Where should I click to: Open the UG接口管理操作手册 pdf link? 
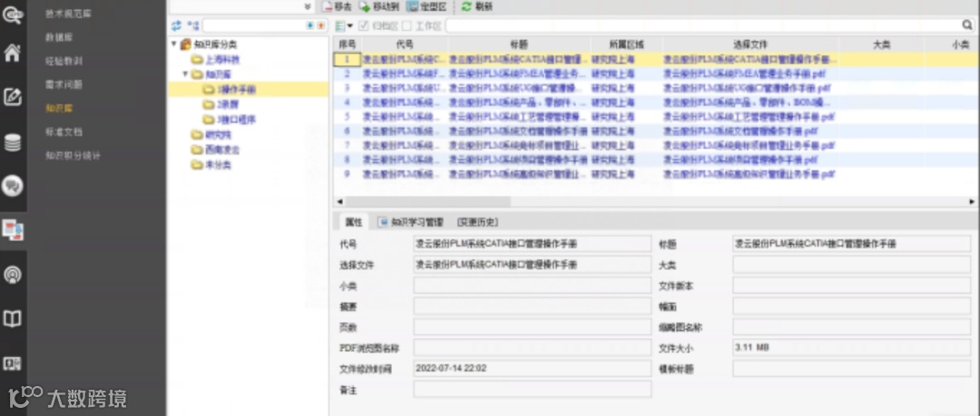[740, 88]
